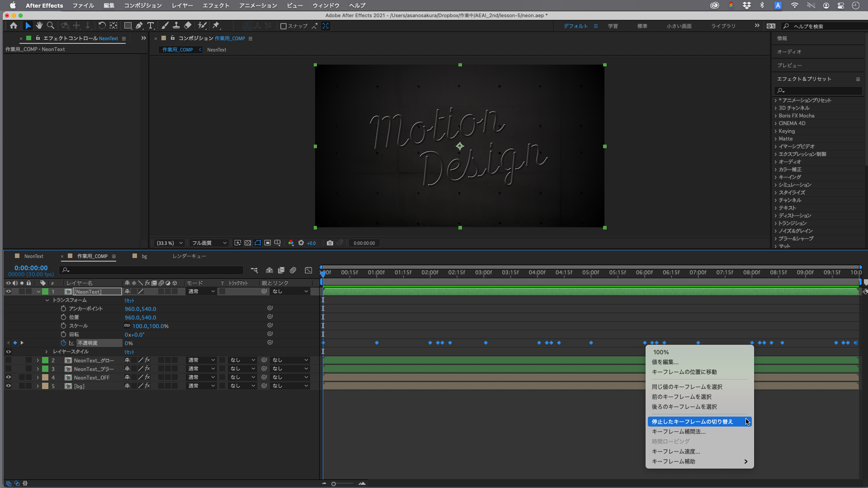Image resolution: width=868 pixels, height=488 pixels.
Task: Toggle the opacity stopwatch for 不透明度
Action: pyautogui.click(x=63, y=343)
